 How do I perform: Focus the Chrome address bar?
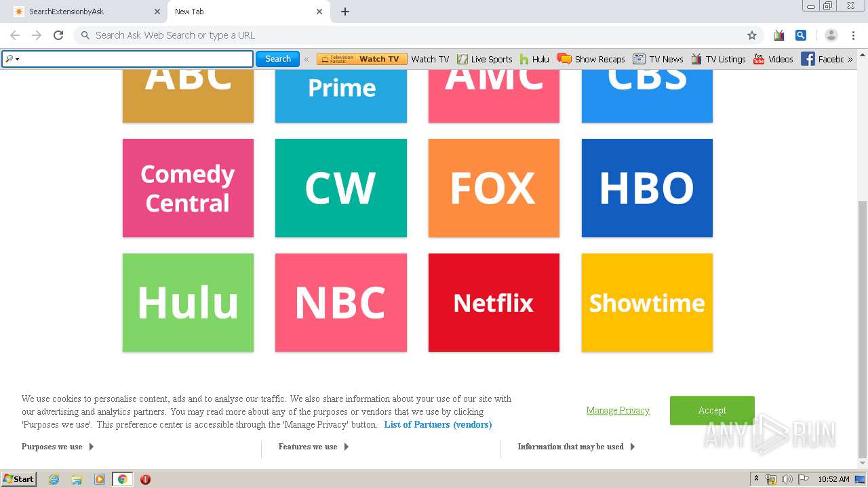[x=417, y=35]
